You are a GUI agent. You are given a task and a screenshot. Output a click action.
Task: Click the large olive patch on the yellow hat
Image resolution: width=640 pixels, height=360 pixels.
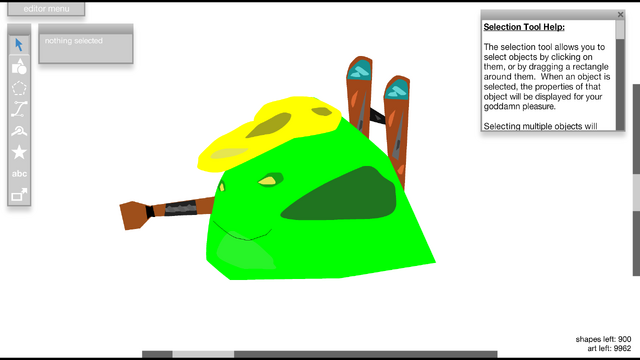pyautogui.click(x=269, y=124)
